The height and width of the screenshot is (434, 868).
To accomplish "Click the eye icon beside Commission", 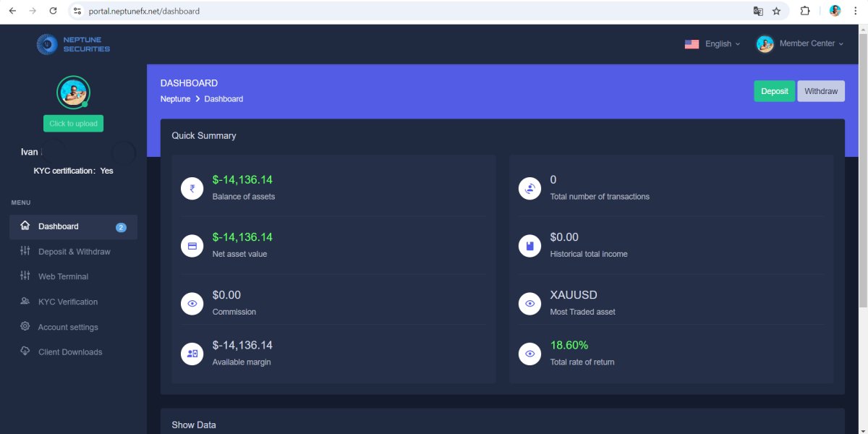I will click(x=192, y=304).
